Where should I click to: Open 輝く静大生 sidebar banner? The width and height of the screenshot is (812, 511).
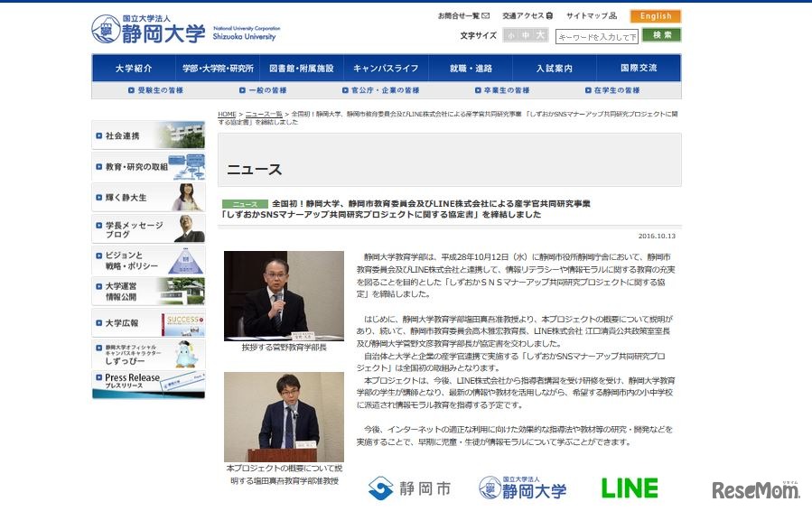148,197
